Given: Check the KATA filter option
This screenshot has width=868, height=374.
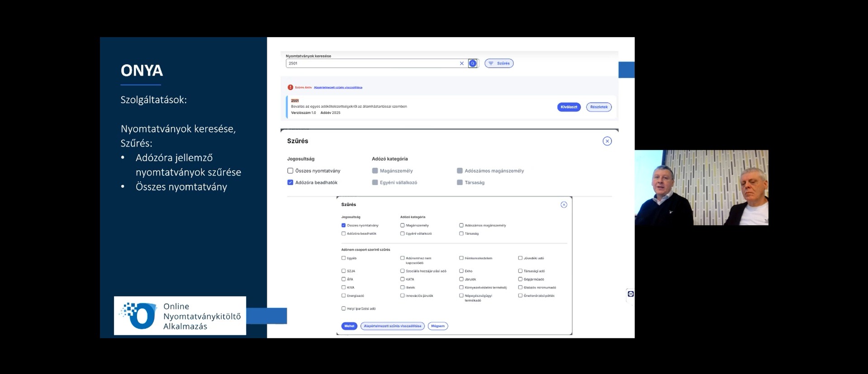Looking at the screenshot, I should pyautogui.click(x=402, y=279).
